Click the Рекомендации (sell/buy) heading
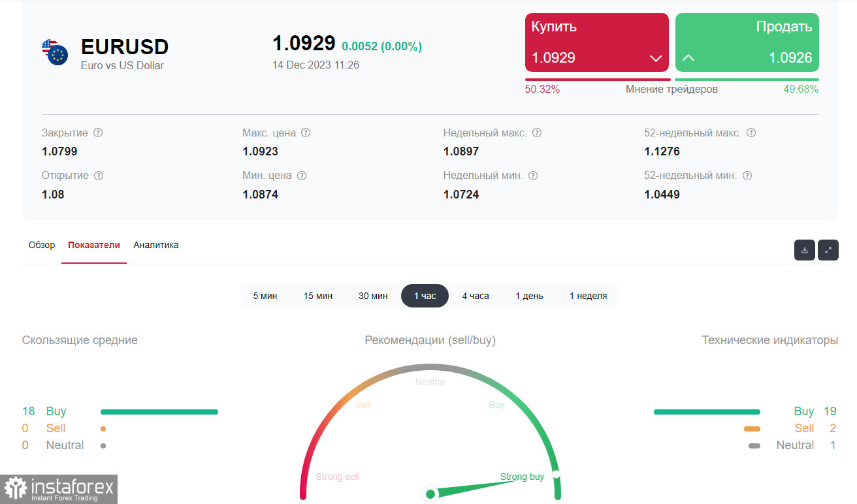The image size is (857, 504). point(430,340)
